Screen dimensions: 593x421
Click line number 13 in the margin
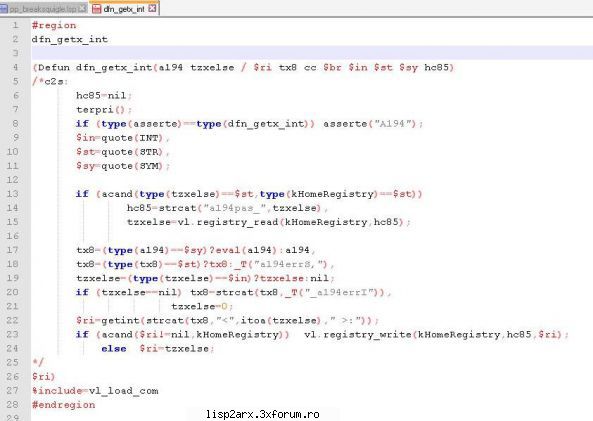pos(12,194)
